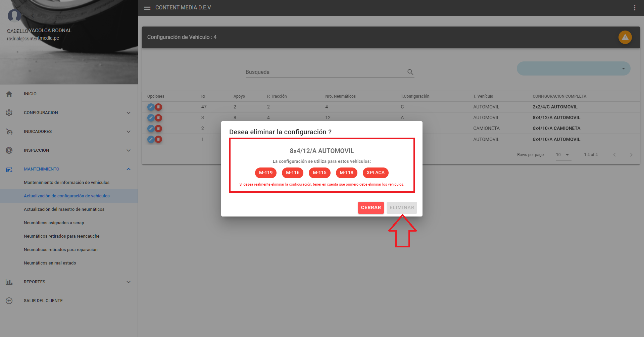644x337 pixels.
Task: Go to INICIO in the sidebar
Action: click(30, 94)
